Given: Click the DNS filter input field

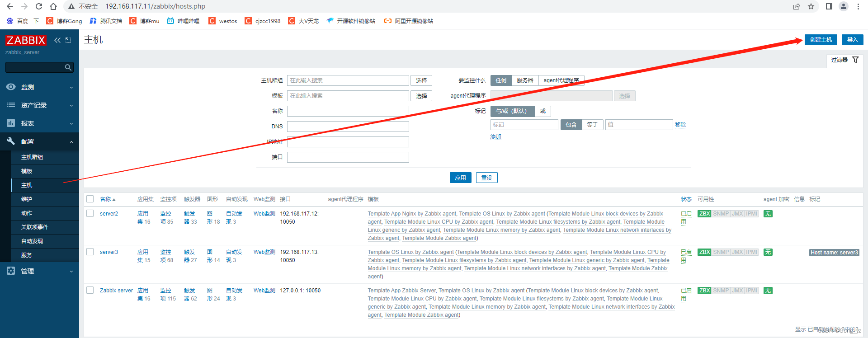Looking at the screenshot, I should 348,127.
